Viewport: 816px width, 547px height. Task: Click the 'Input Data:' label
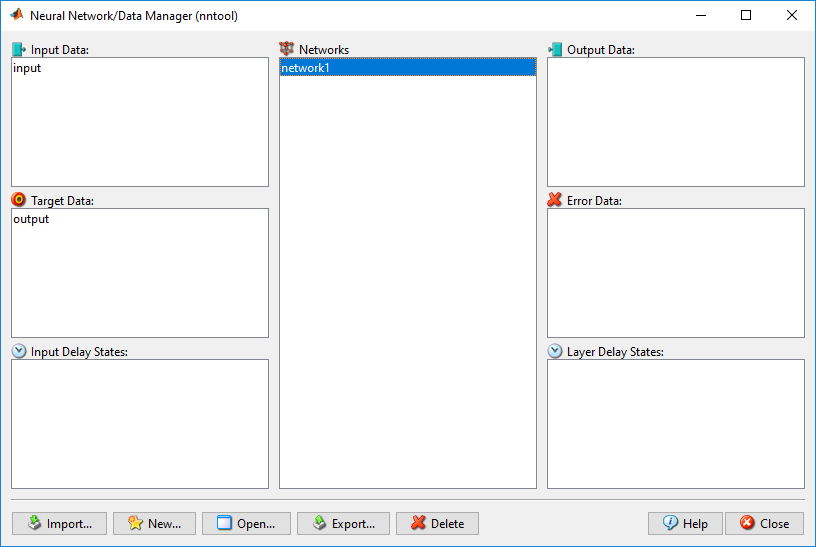[x=60, y=50]
